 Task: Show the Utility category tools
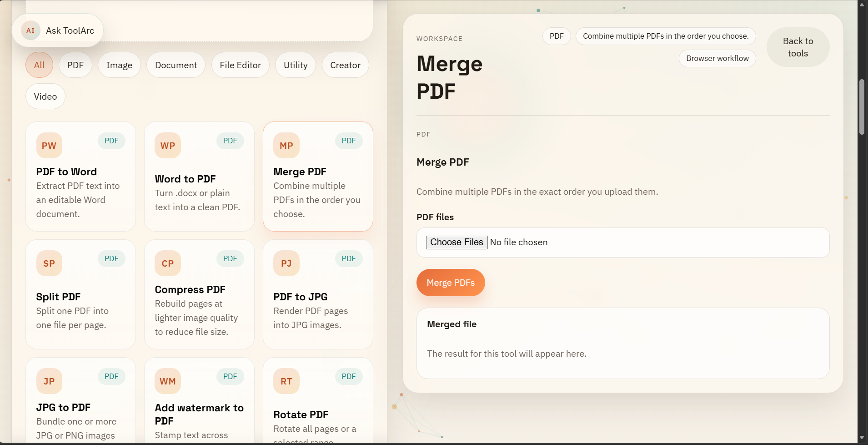[296, 65]
